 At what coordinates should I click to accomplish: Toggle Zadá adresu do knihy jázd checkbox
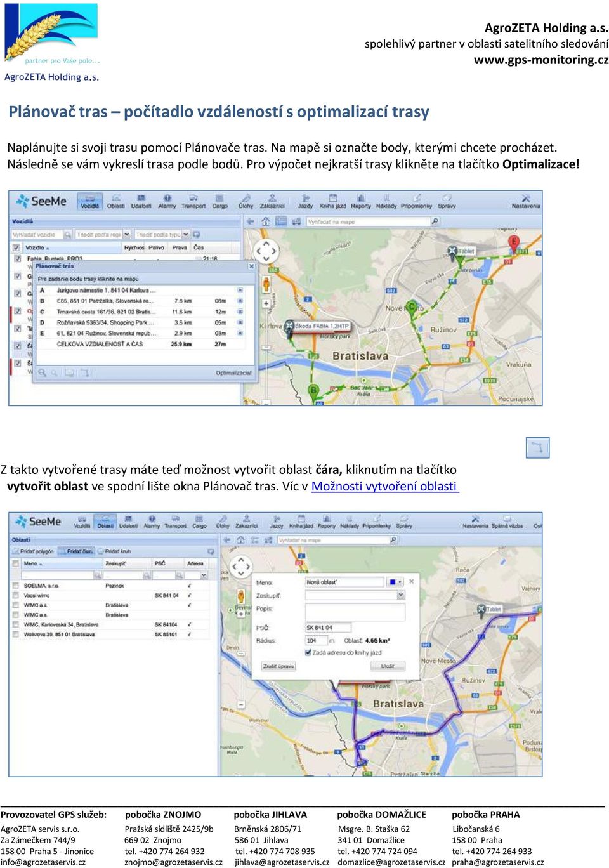point(308,652)
